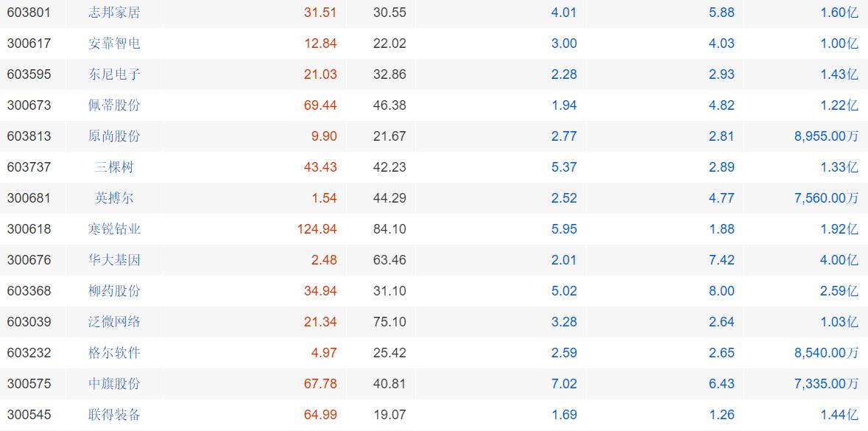
Task: Open the 志邦家居 stock link
Action: coord(114,13)
